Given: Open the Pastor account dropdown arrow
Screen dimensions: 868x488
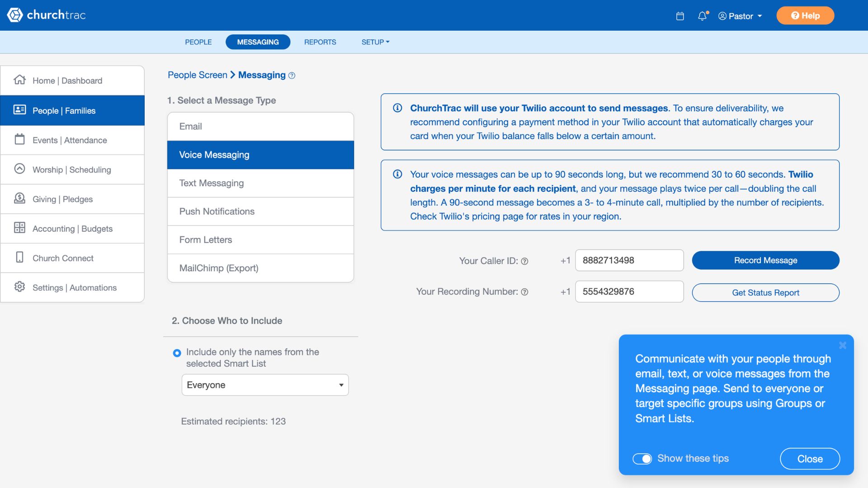Looking at the screenshot, I should point(760,16).
